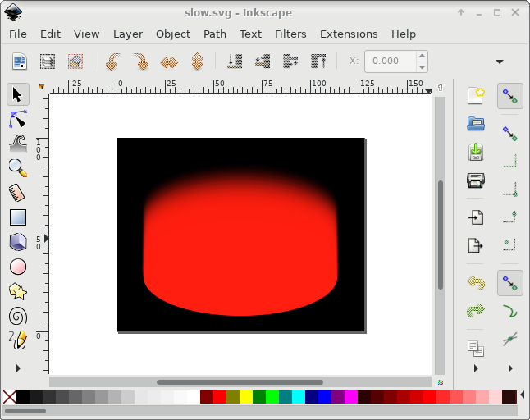Click Select All objects icon
The width and height of the screenshot is (530, 420).
(20, 62)
